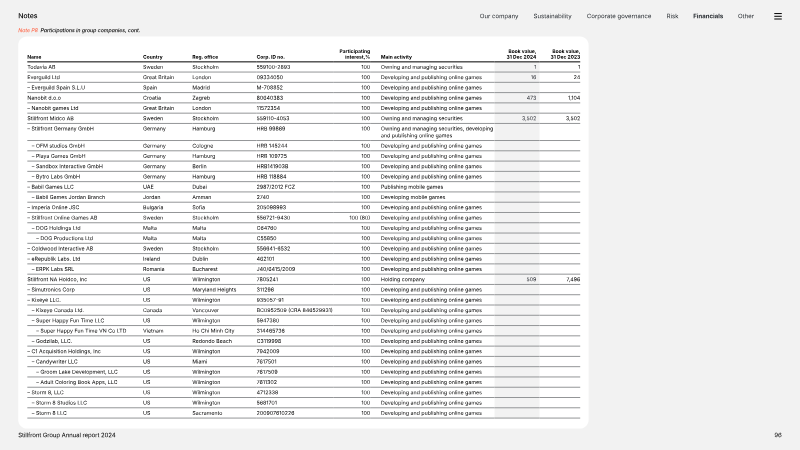
Task: Click Storm 8 Studios LLC name
Action: tap(59, 403)
